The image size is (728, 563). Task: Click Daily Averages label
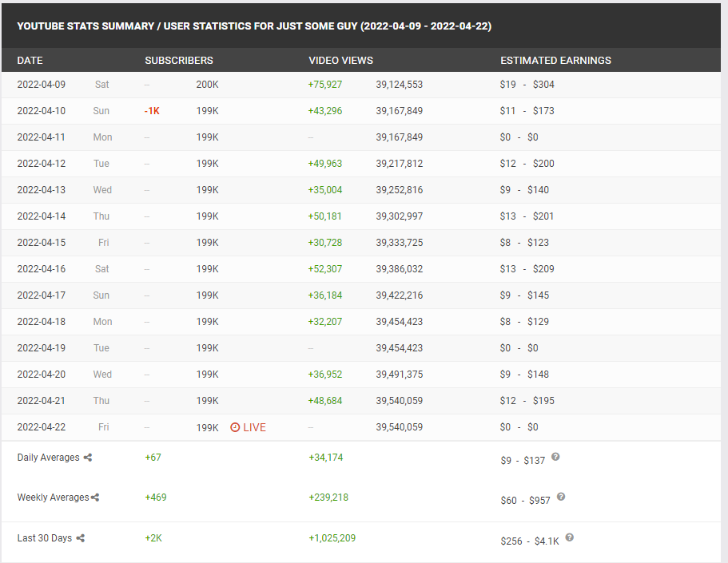click(48, 458)
